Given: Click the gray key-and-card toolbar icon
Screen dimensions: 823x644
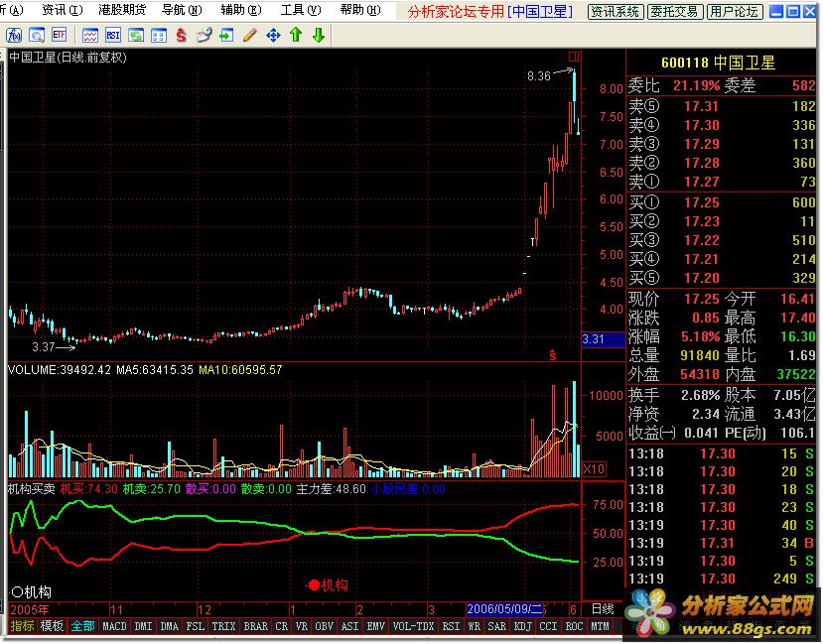Looking at the screenshot, I should [204, 35].
